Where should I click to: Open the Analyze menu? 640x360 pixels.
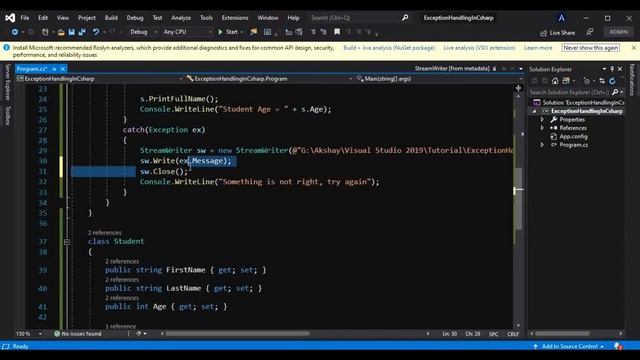click(181, 18)
